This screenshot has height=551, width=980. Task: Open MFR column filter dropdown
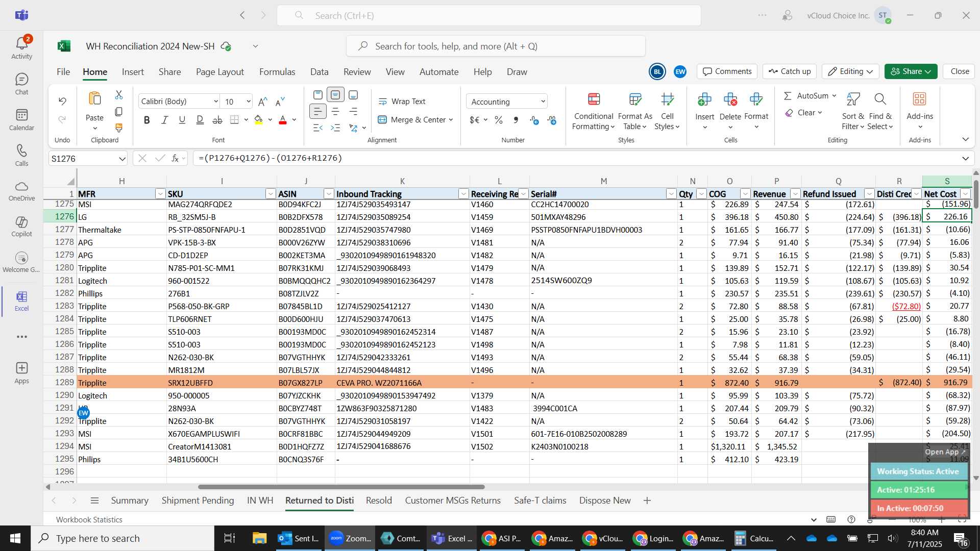[160, 194]
